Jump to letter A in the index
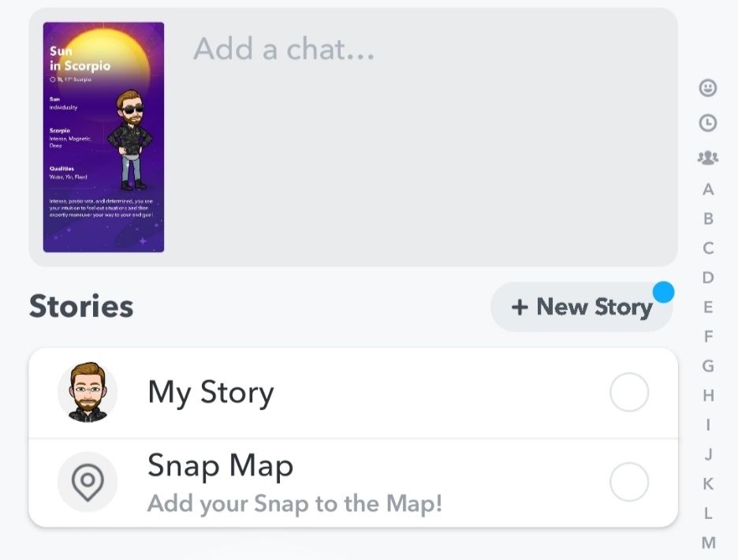The image size is (738, 560). [708, 189]
